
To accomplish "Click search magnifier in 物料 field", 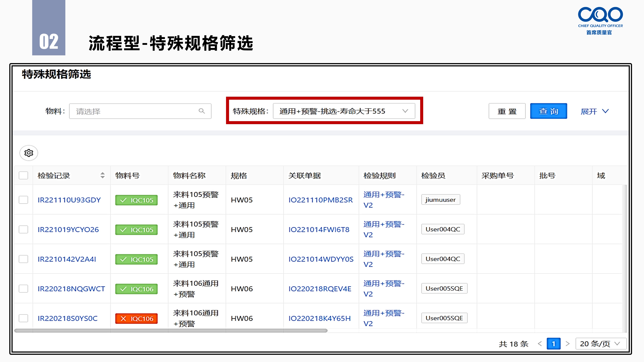I will click(x=202, y=111).
